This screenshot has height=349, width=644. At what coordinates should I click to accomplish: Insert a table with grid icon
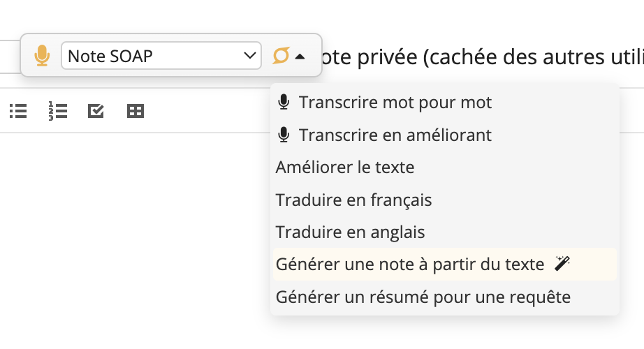[136, 111]
